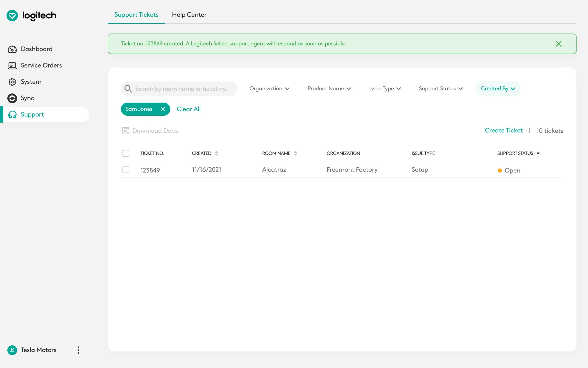Dismiss the ticket created notification banner
Image resolution: width=588 pixels, height=368 pixels.
tap(558, 44)
